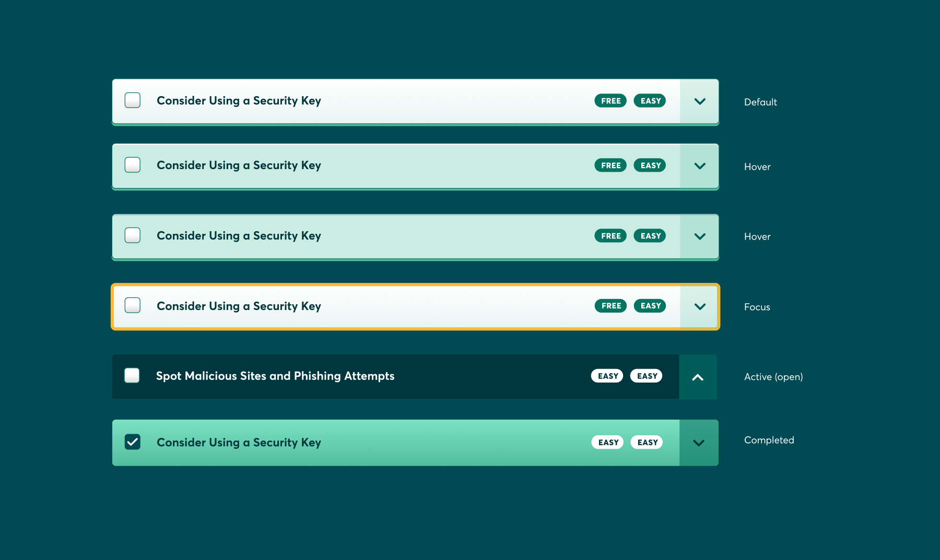Tick the checkbox beside Spot Malicious Sites
Image resolution: width=940 pixels, height=560 pixels.
point(132,375)
